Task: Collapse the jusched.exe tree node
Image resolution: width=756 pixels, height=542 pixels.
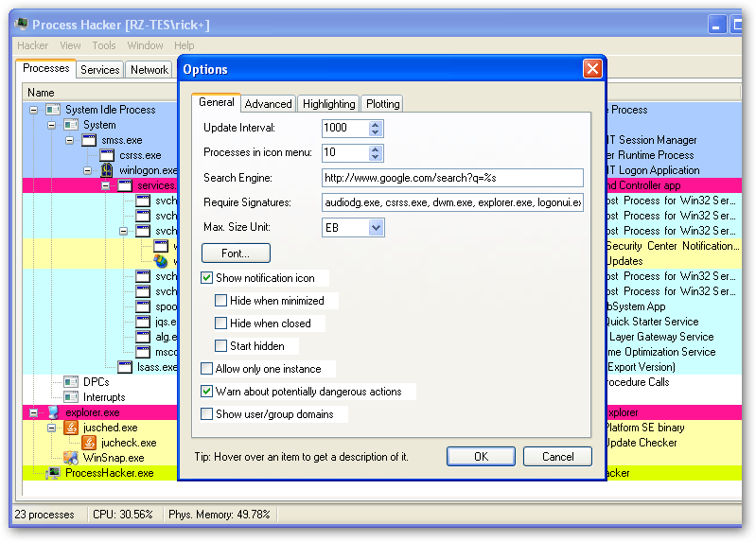Action: pos(52,428)
